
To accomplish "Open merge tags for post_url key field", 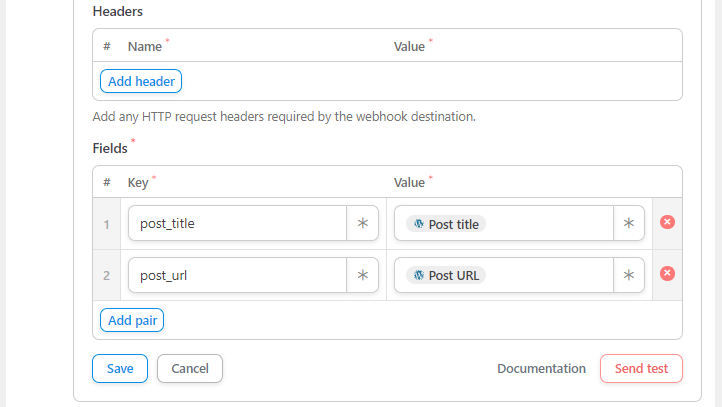I will coord(363,275).
